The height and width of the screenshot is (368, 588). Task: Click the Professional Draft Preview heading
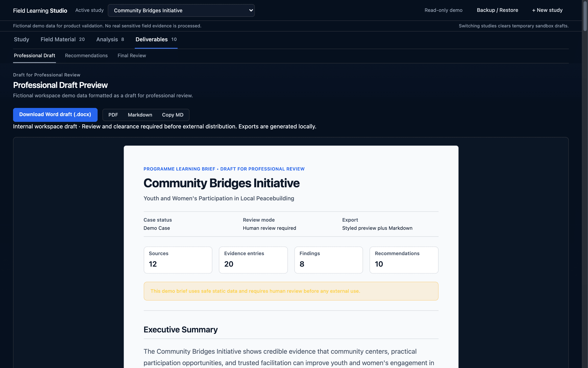click(60, 85)
